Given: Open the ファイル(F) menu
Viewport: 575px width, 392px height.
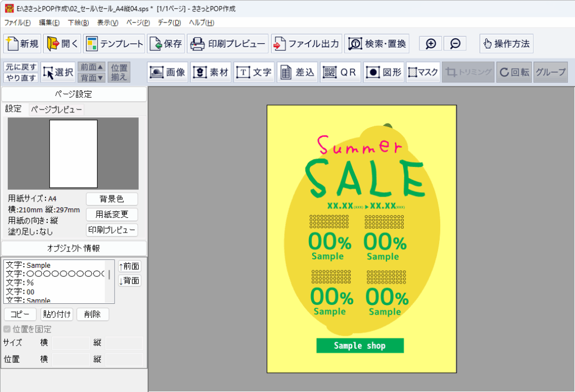Looking at the screenshot, I should (x=17, y=22).
